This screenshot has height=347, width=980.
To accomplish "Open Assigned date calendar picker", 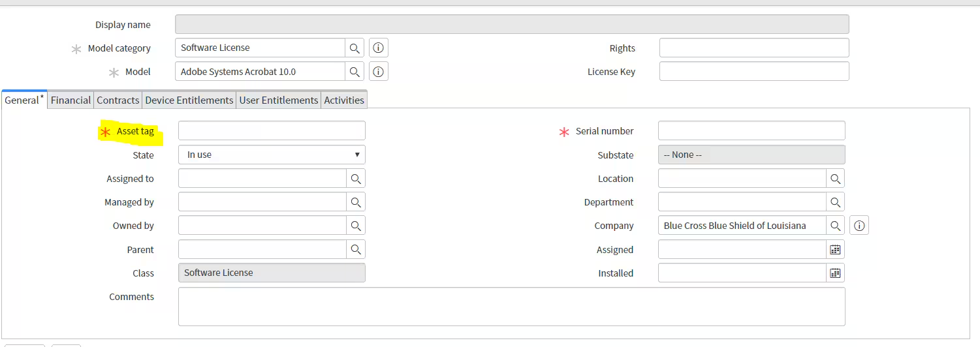I will pyautogui.click(x=836, y=249).
